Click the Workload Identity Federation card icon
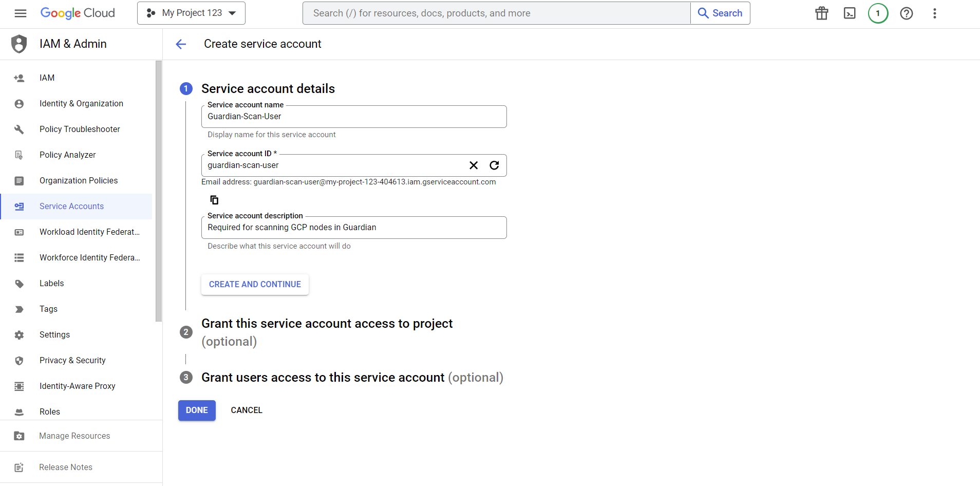The width and height of the screenshot is (980, 486). point(19,232)
